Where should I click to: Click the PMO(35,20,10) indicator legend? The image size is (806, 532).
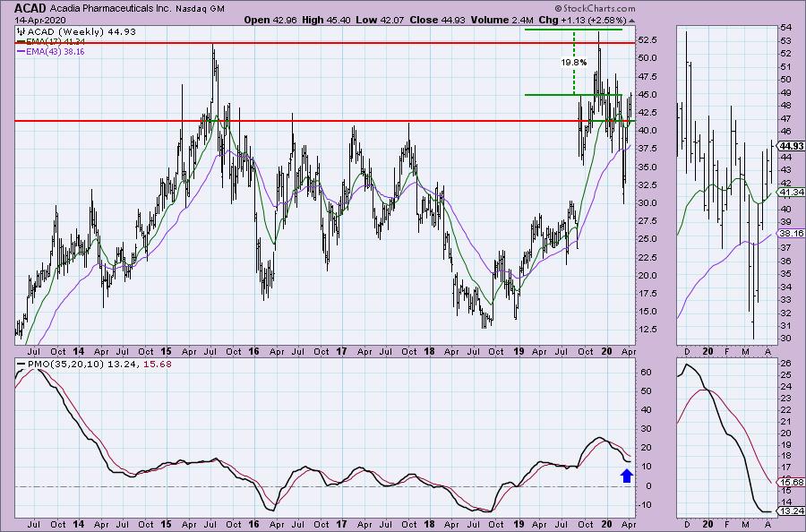point(65,364)
